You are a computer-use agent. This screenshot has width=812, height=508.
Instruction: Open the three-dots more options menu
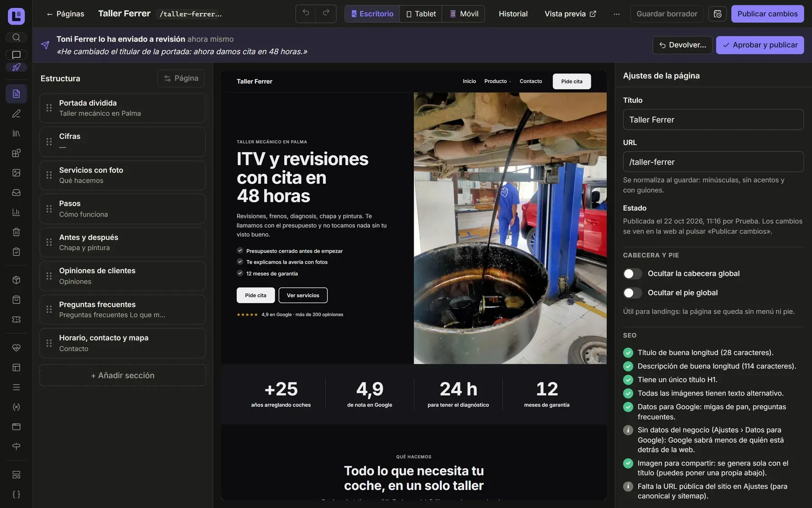click(x=616, y=14)
